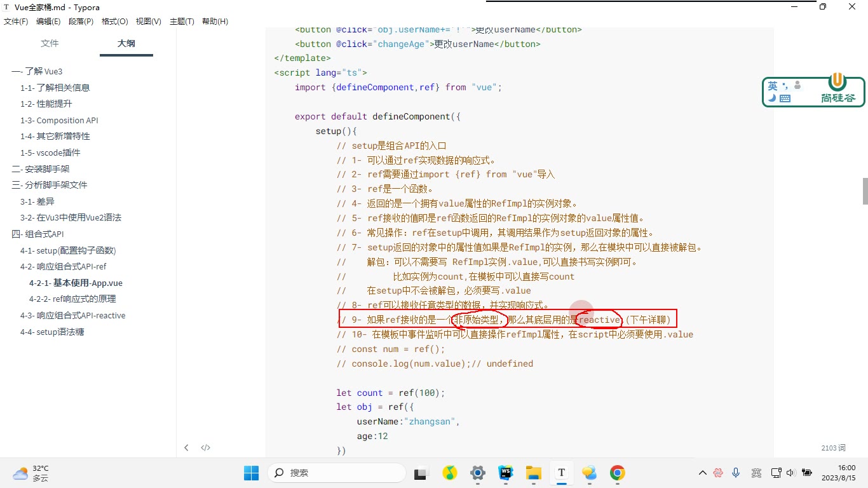The image size is (868, 488).
Task: Open Task View on the taskbar
Action: tap(421, 473)
